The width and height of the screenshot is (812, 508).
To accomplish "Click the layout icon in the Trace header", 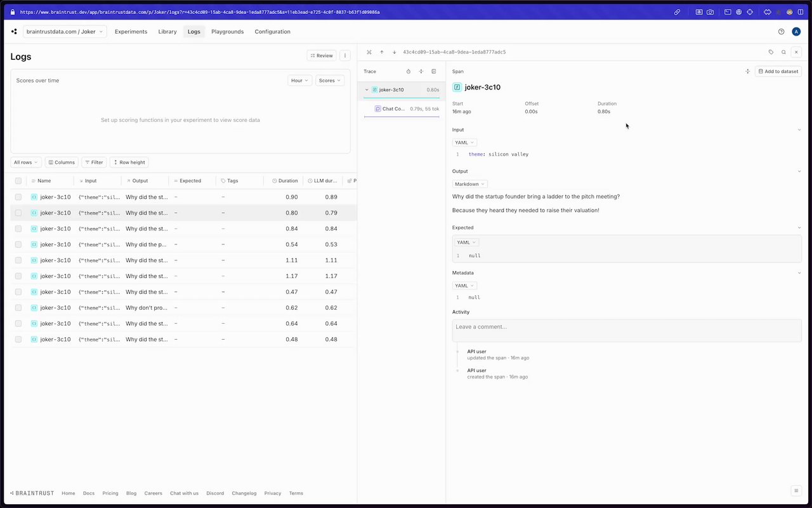I will pyautogui.click(x=434, y=72).
